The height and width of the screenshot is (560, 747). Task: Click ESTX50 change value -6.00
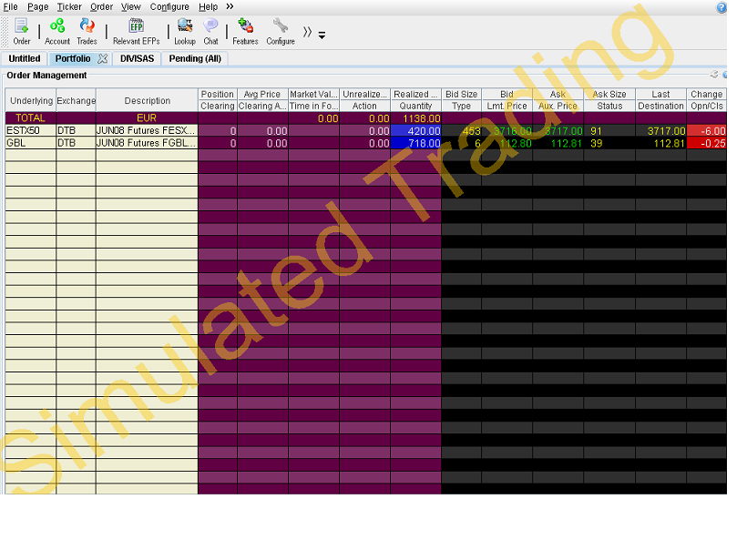(x=707, y=130)
